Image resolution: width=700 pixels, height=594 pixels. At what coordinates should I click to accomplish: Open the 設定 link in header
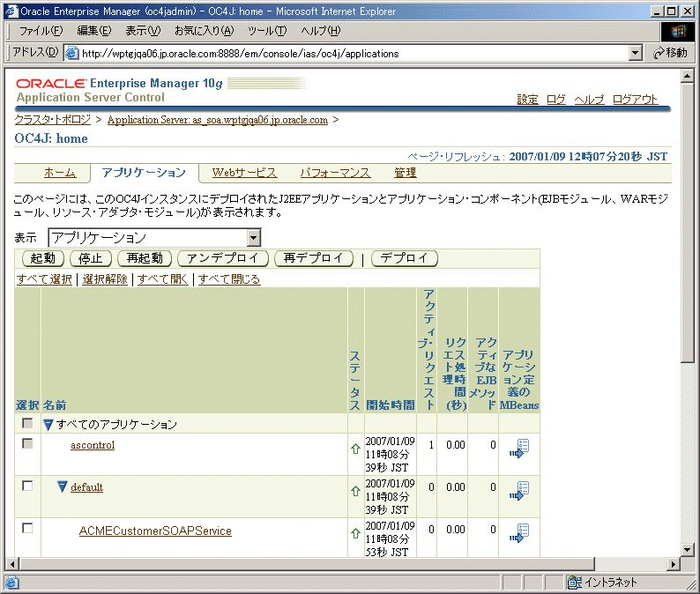528,100
